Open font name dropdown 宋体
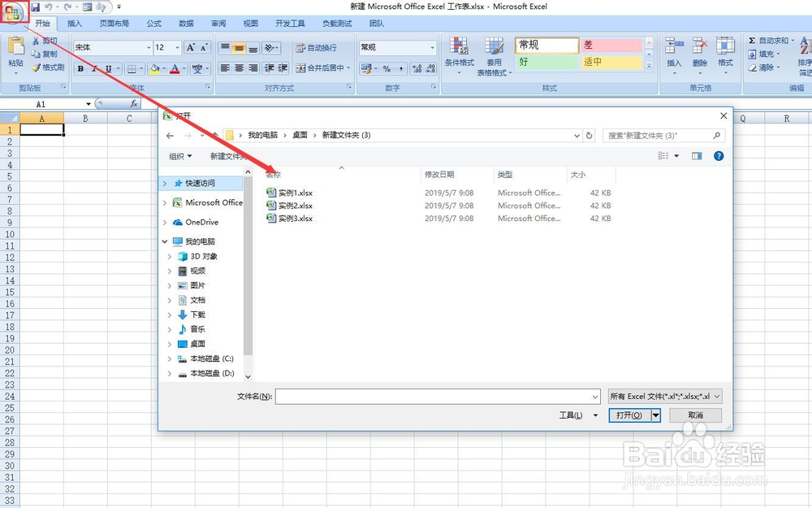This screenshot has height=508, width=812. coord(149,48)
